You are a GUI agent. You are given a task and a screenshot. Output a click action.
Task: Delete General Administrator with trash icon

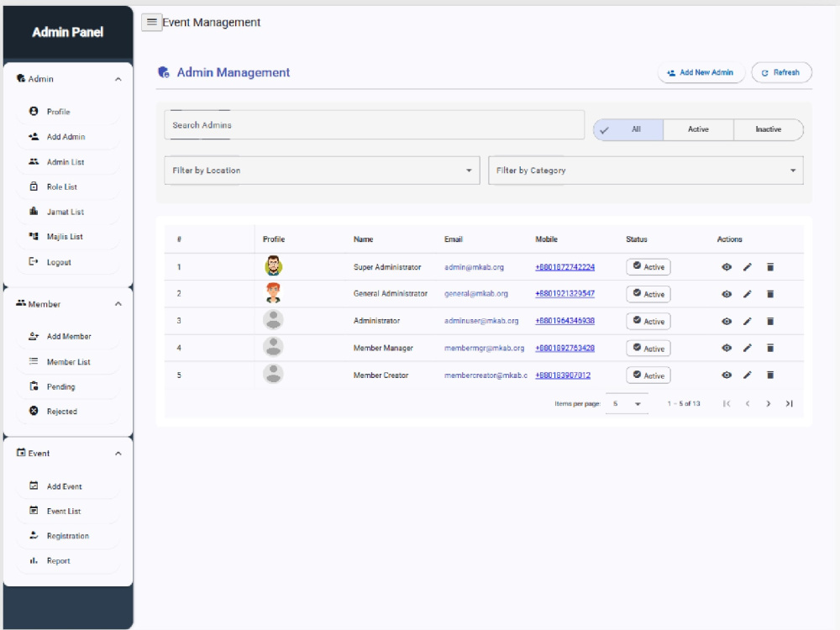point(770,294)
